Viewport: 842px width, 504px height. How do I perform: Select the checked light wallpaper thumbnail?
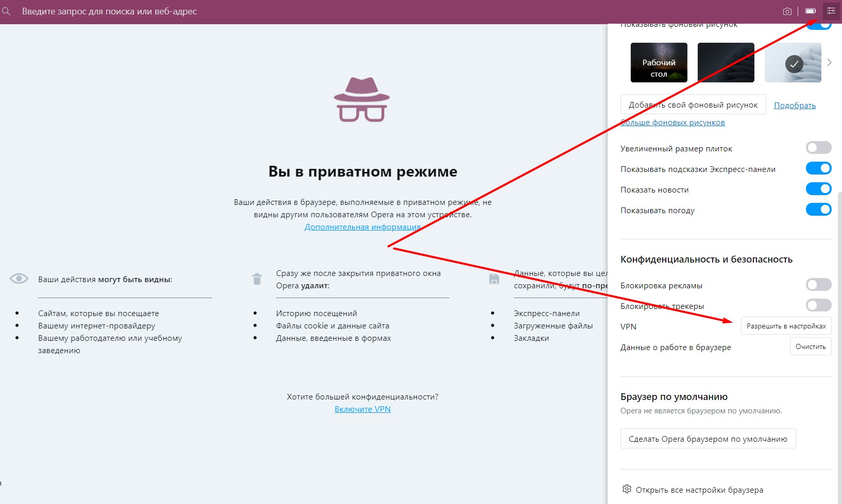click(793, 62)
